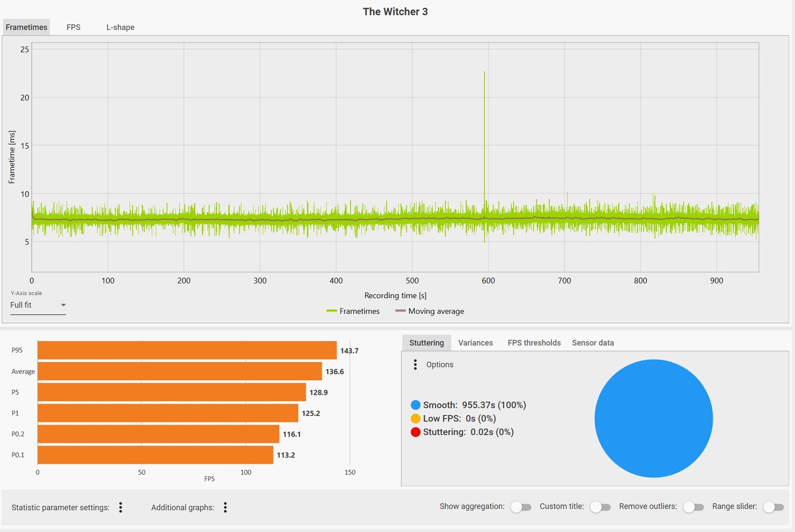This screenshot has height=532, width=795.
Task: Switch to the FPS tab
Action: [73, 27]
